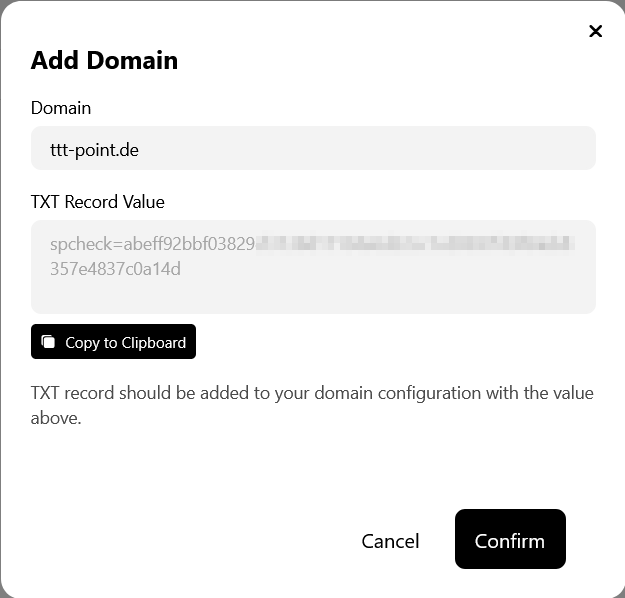625x598 pixels.
Task: Click the word "Clipboard" on the copy button
Action: click(153, 343)
